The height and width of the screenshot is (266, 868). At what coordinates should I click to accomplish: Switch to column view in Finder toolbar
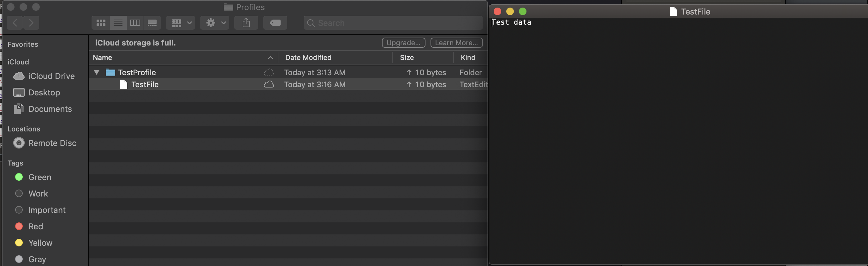135,23
